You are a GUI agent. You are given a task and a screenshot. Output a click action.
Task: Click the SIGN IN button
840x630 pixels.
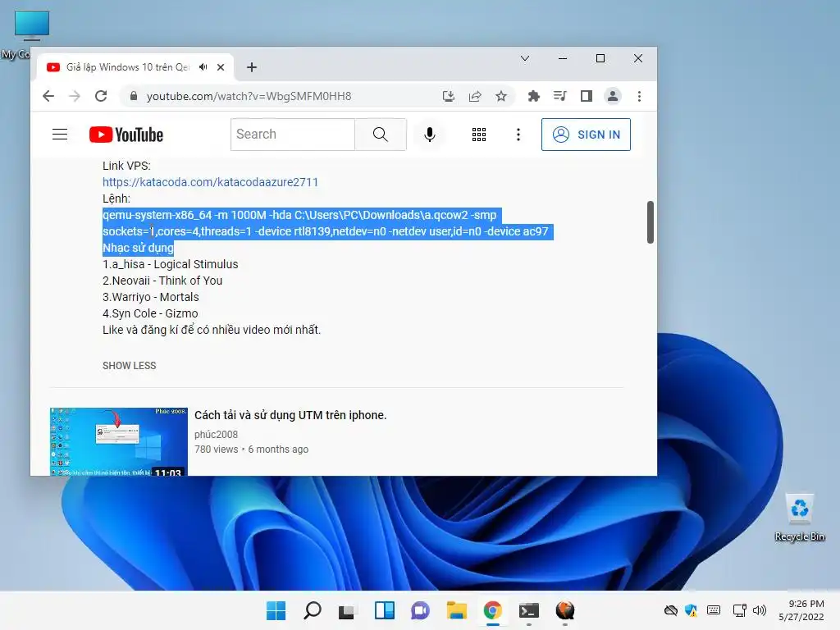tap(586, 135)
